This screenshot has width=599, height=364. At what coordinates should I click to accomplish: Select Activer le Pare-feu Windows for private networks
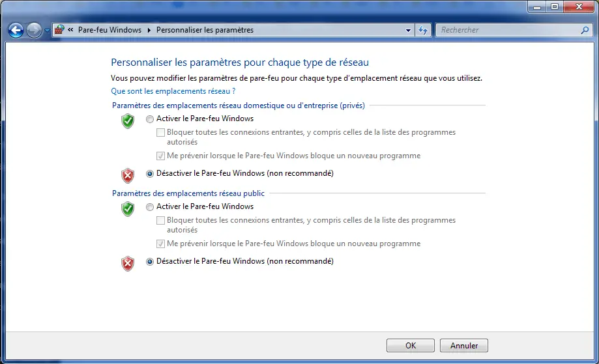tap(150, 119)
